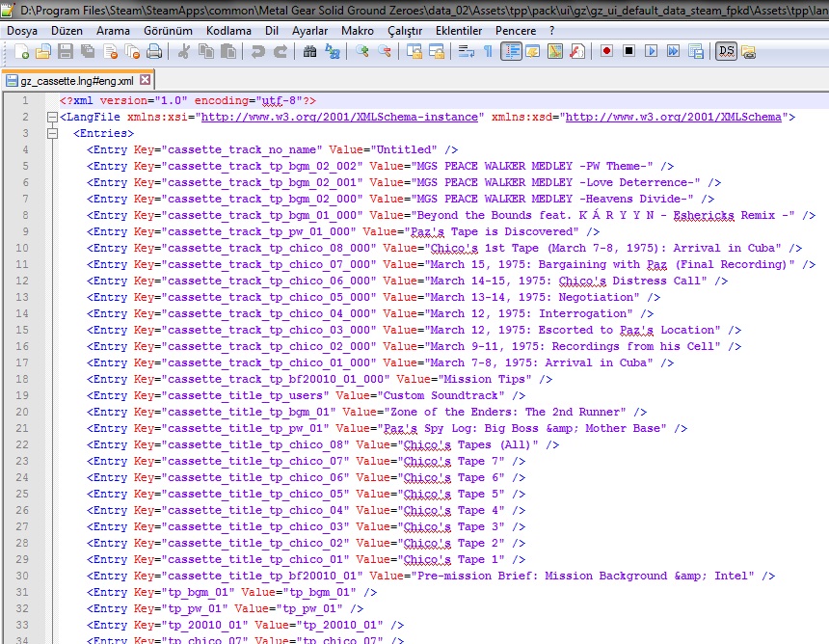This screenshot has width=829, height=644.
Task: Print the document using printer icon
Action: [x=154, y=51]
